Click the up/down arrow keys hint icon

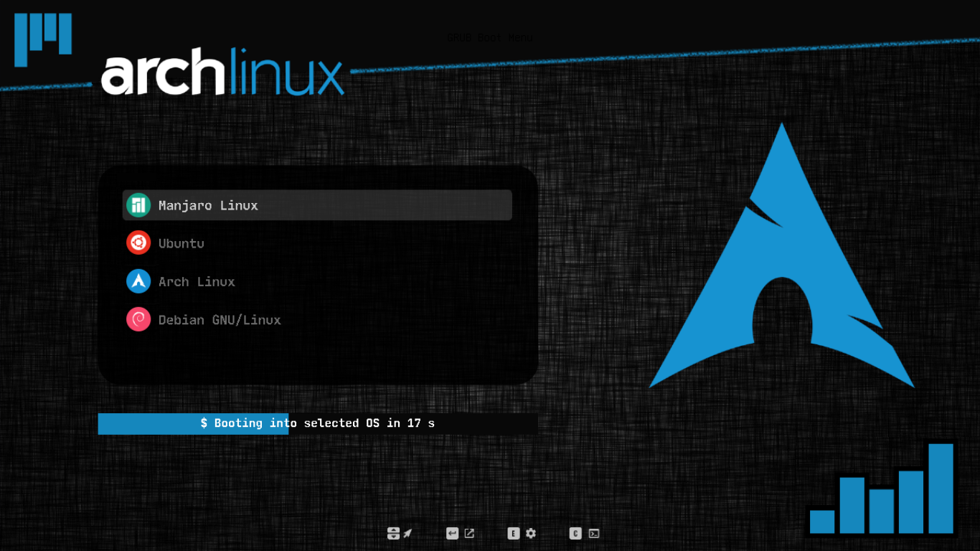point(393,533)
